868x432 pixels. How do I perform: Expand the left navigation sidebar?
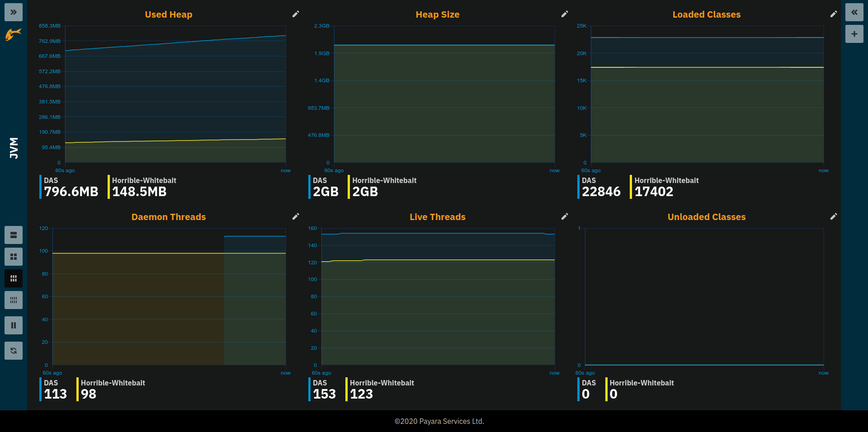click(14, 12)
